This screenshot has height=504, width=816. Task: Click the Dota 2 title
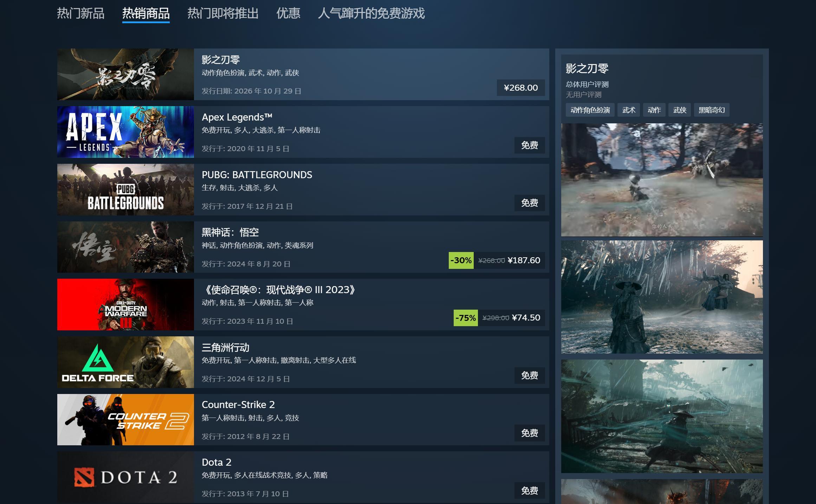coord(216,462)
